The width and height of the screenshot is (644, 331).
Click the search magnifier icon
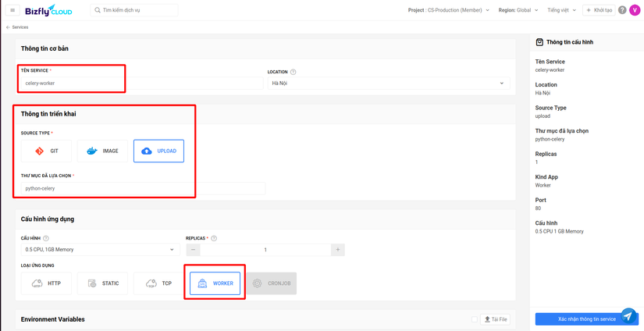(98, 10)
